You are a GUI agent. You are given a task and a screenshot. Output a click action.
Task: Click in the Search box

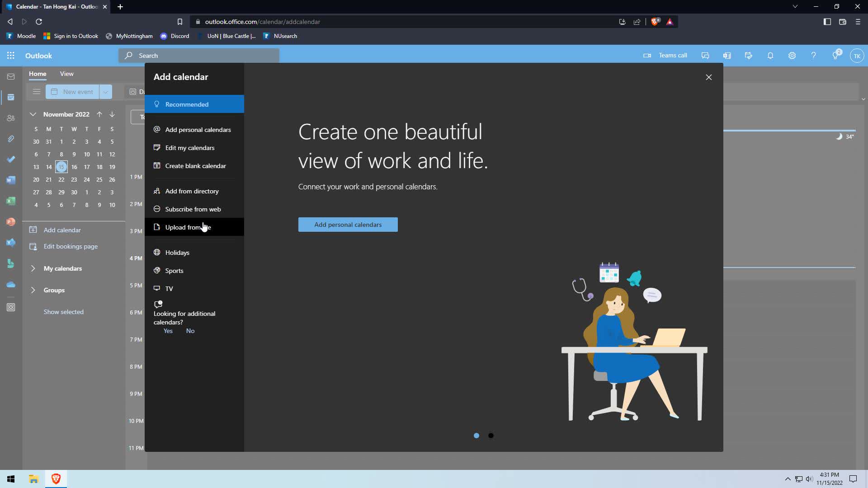tap(199, 56)
